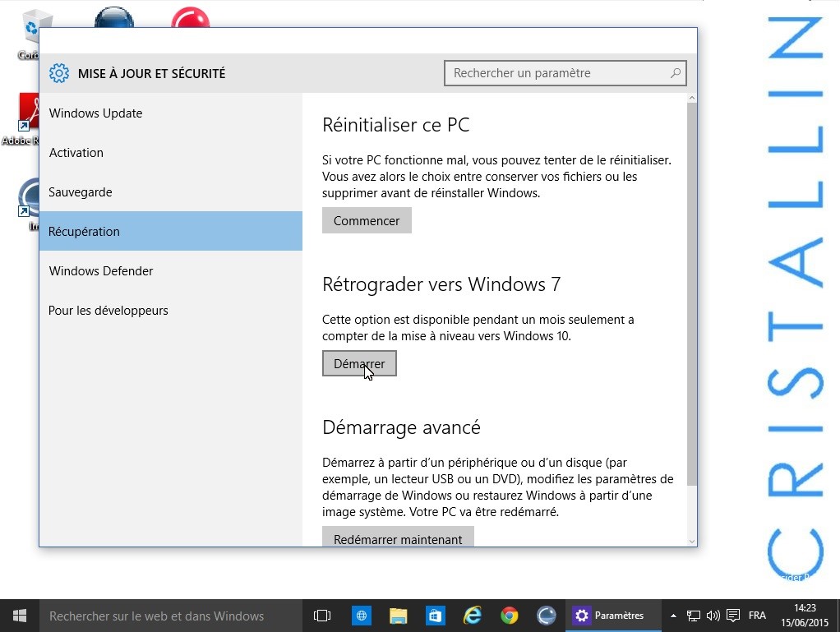Show hidden system tray icons

click(673, 616)
